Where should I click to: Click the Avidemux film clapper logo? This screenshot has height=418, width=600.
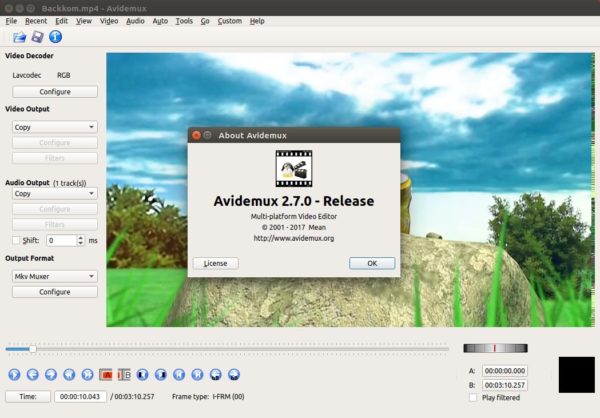coord(294,168)
